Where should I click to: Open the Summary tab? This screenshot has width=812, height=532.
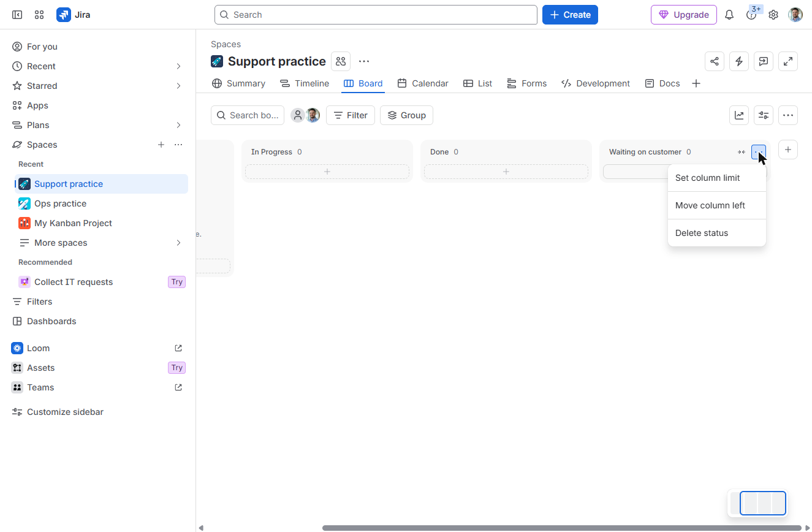pos(238,83)
